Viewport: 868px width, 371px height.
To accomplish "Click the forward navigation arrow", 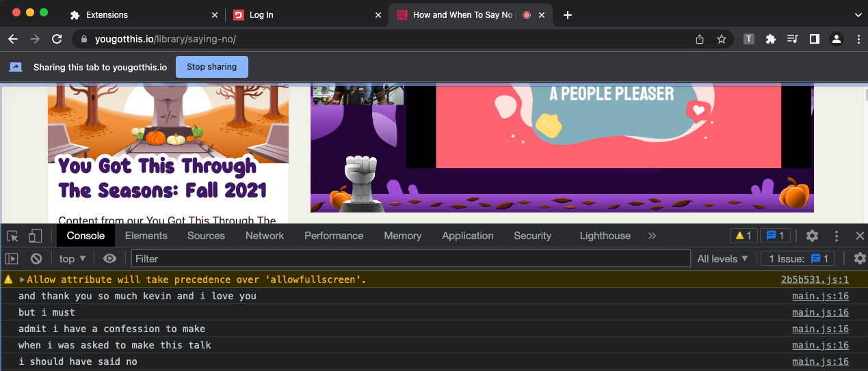I will click(35, 39).
